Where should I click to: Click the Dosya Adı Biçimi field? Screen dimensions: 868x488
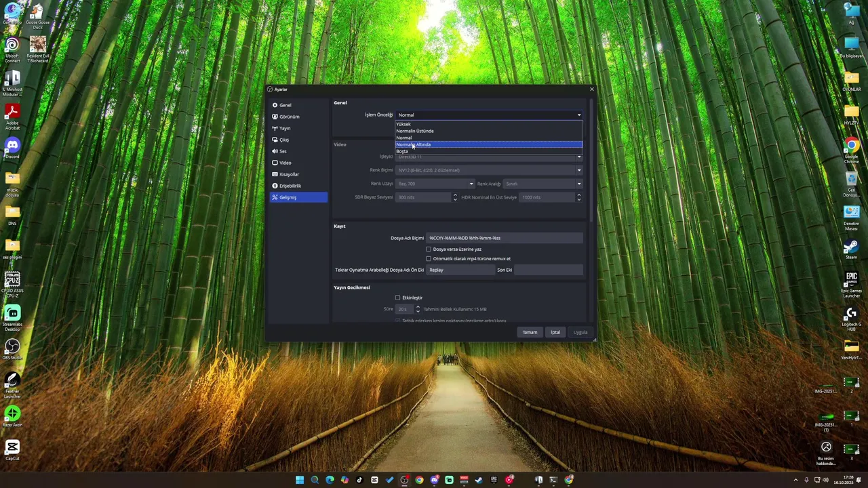point(505,238)
